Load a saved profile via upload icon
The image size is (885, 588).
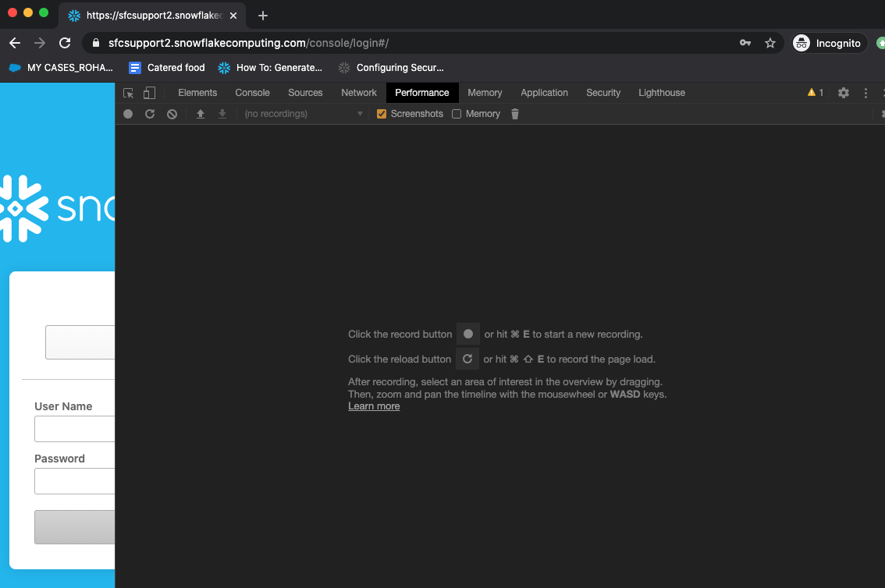click(200, 113)
